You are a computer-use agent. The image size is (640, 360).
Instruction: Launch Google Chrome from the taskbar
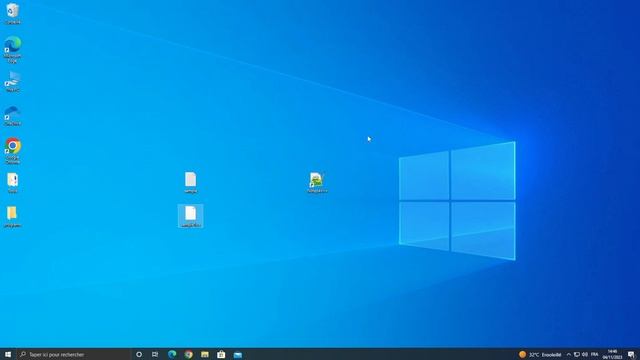pos(188,354)
